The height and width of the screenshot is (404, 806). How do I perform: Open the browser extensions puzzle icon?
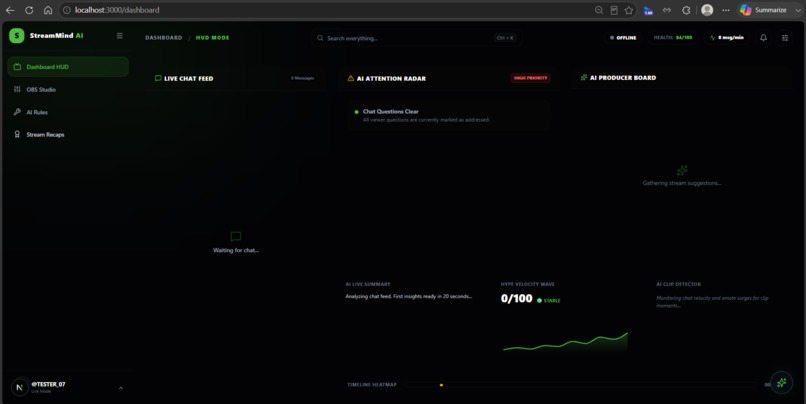coord(686,10)
